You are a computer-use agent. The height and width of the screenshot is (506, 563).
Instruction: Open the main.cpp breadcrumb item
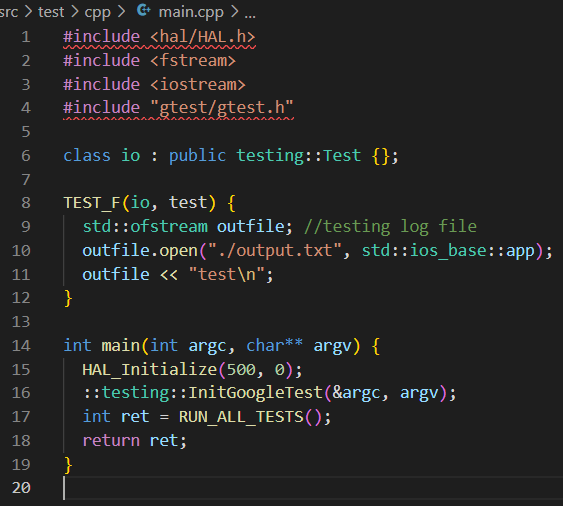pos(191,12)
